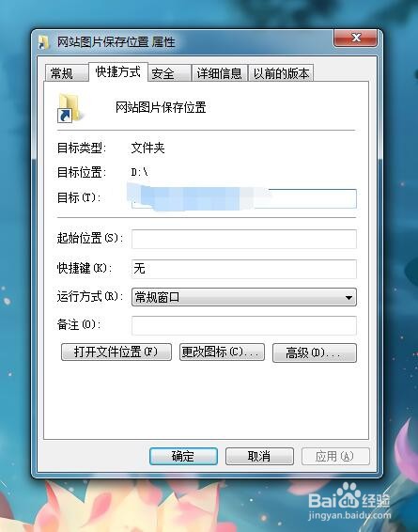
Task: Expand the 运行方式 dropdown arrow
Action: click(348, 298)
